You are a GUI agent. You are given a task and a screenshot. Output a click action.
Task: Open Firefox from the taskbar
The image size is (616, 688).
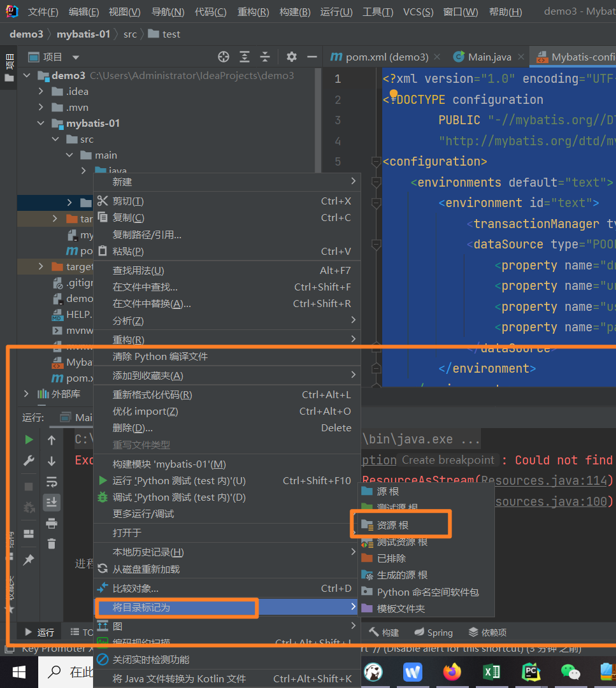tap(452, 672)
